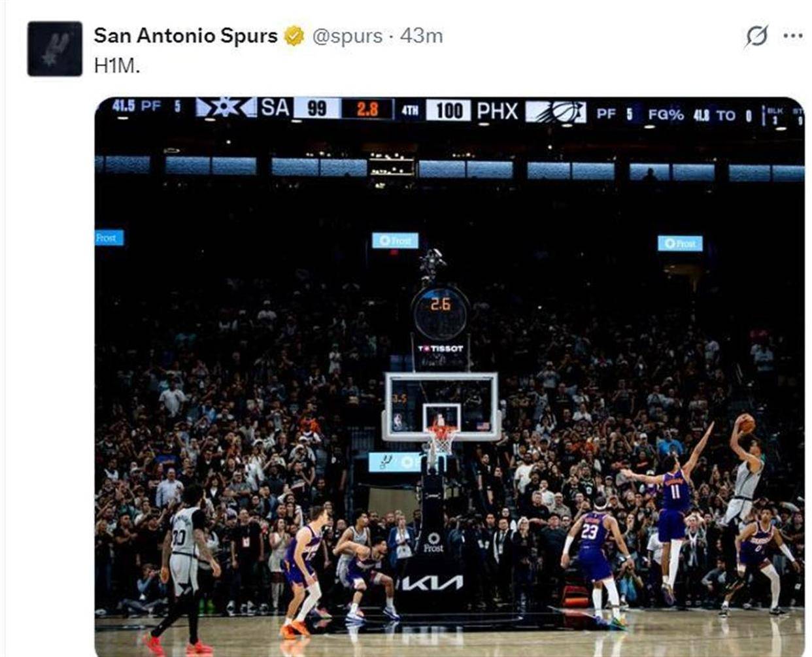Click the tweet text H1M.

point(117,66)
